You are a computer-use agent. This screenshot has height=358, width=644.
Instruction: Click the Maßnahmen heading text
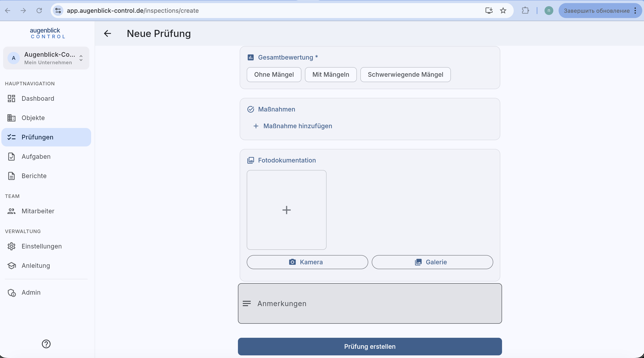click(276, 109)
